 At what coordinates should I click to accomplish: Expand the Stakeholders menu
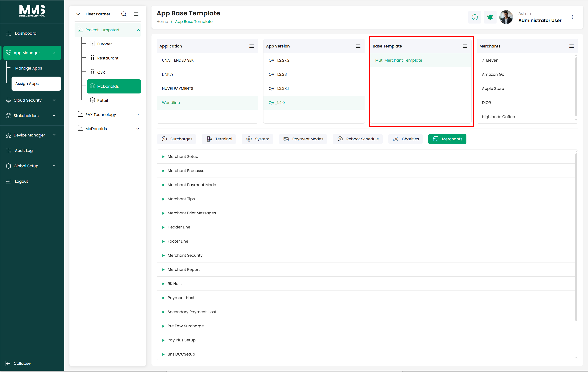(32, 116)
